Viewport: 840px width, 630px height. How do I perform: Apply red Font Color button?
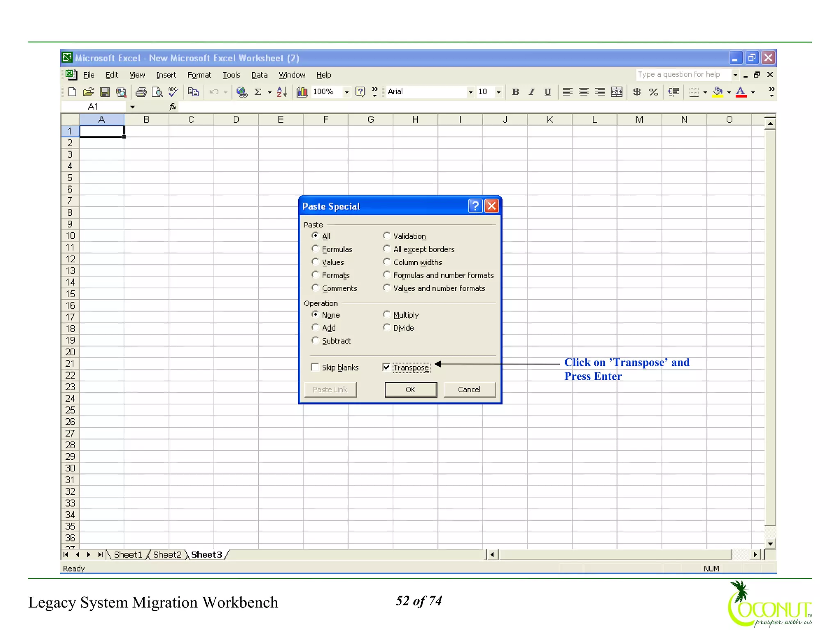[741, 92]
